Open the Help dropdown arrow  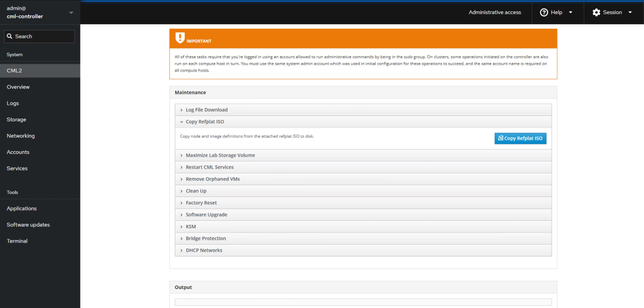[x=571, y=13]
